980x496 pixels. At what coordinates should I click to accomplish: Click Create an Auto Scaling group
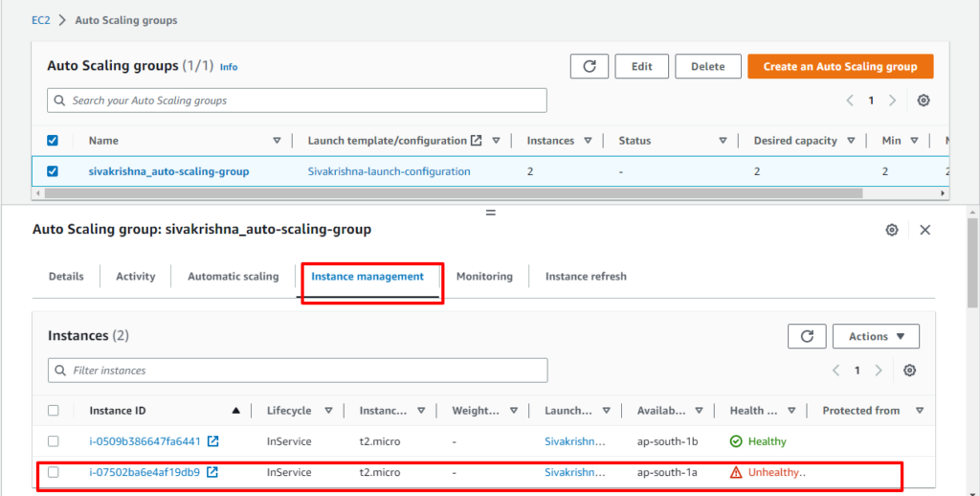(x=840, y=66)
